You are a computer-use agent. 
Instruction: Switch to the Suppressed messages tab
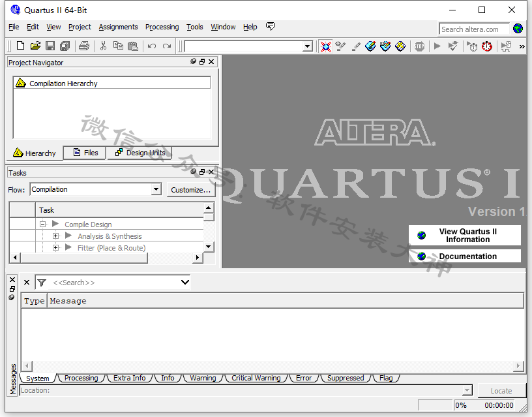(x=346, y=378)
